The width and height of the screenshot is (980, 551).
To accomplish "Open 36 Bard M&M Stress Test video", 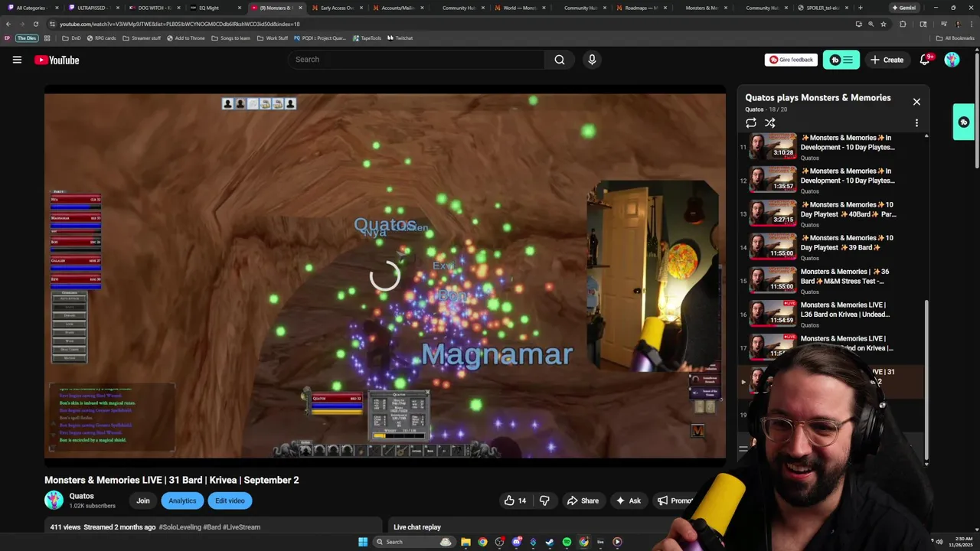I will [x=845, y=276].
